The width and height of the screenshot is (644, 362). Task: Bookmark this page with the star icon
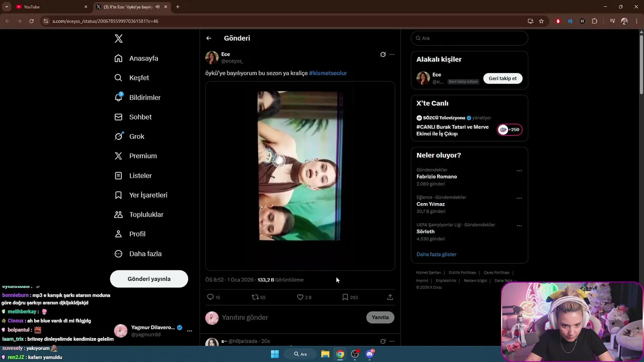pyautogui.click(x=541, y=21)
